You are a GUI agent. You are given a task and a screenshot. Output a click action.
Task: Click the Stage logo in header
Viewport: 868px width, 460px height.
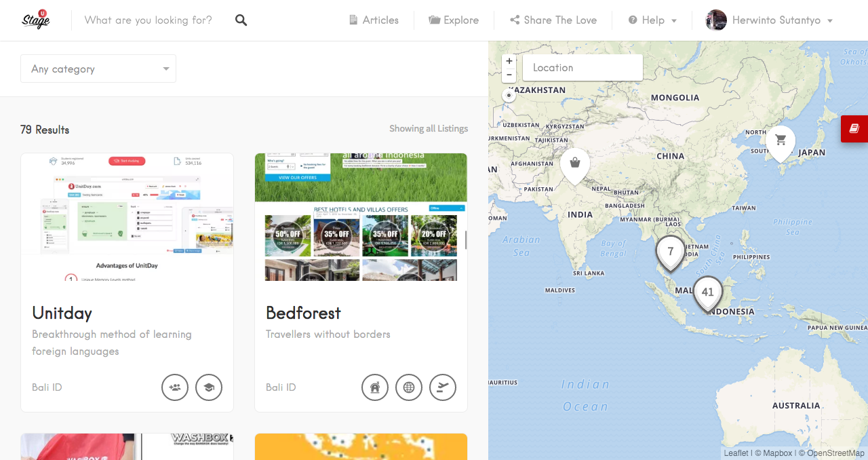tap(36, 20)
